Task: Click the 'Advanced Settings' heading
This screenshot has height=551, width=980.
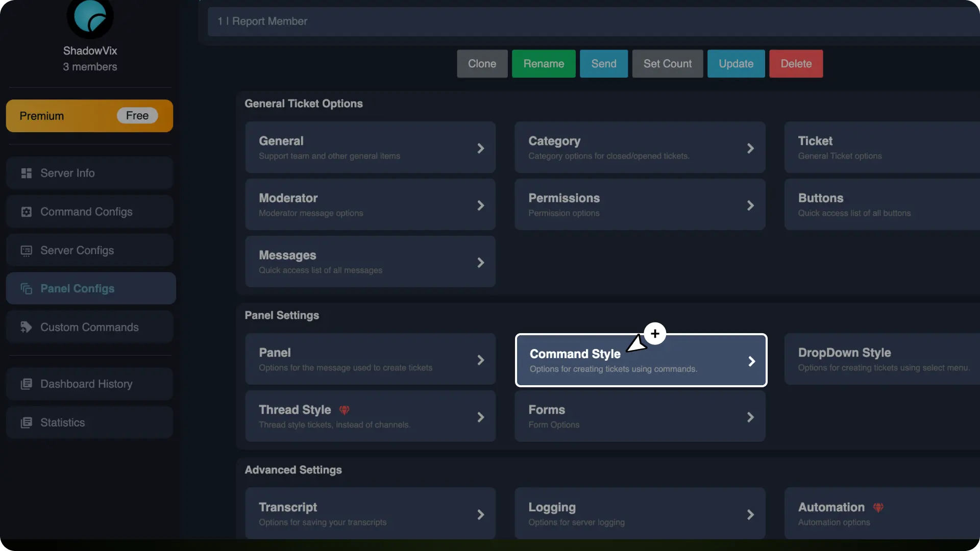Action: (293, 470)
